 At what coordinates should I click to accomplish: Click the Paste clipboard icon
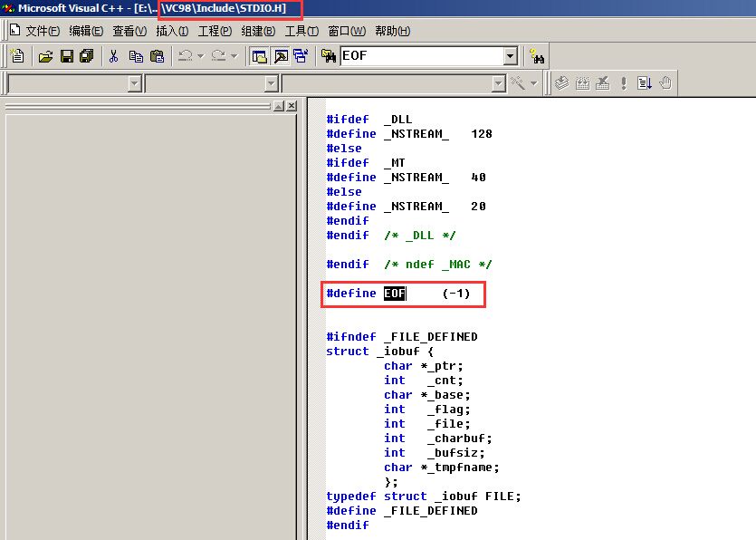pos(157,56)
